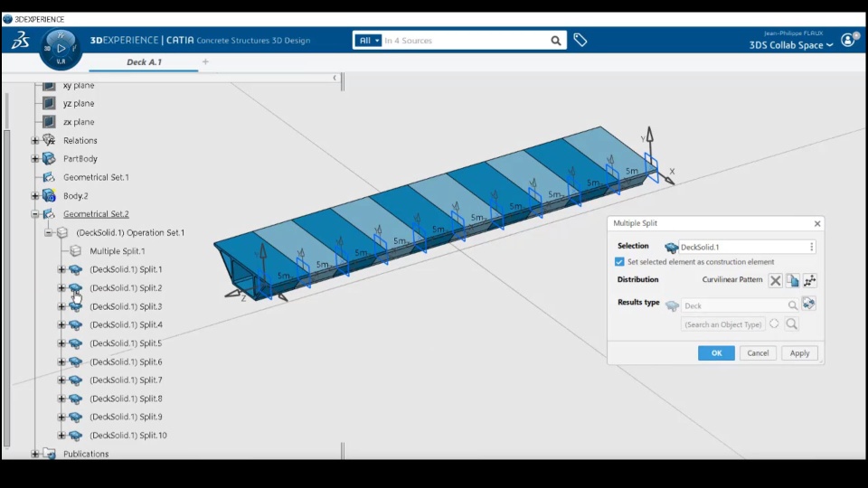
Task: Select (DeckSolid.1) Split.8 in tree
Action: (126, 399)
